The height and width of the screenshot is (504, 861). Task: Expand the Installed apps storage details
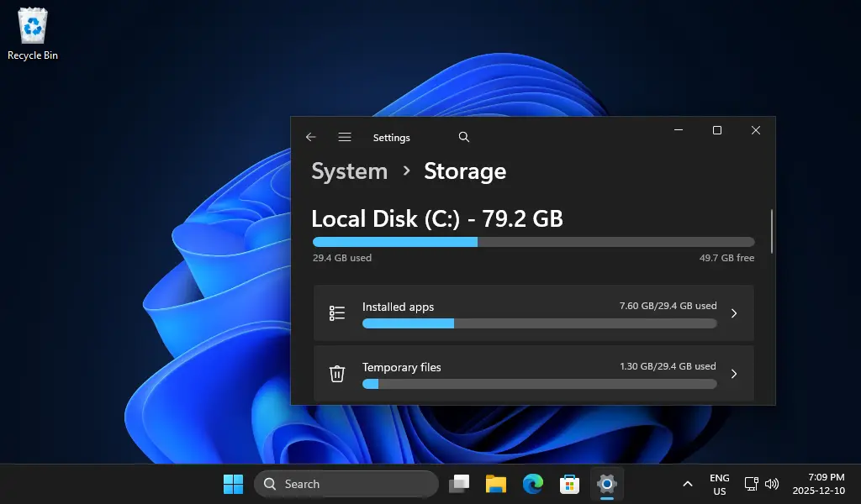(x=733, y=312)
